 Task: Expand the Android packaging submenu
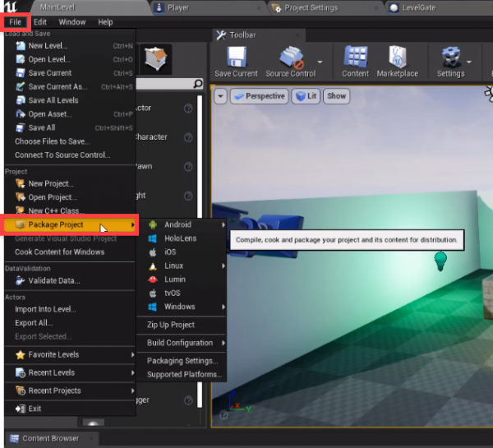pos(182,224)
